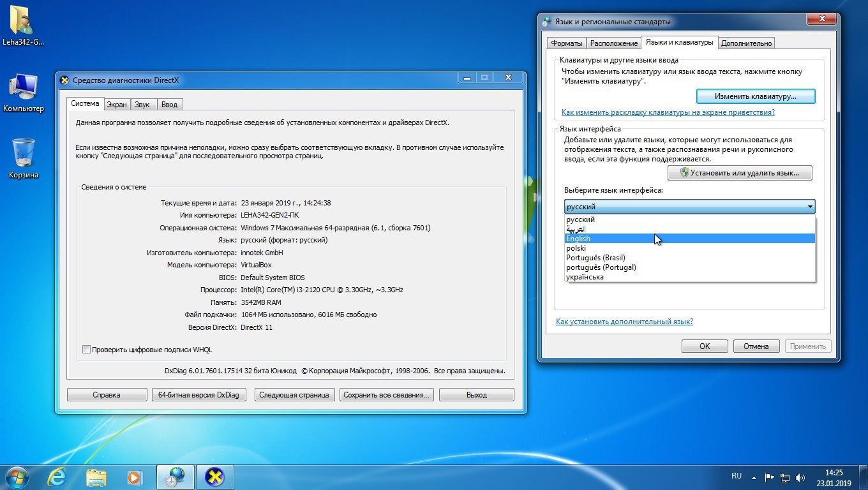
Task: Click OK in the regional standards dialog
Action: point(705,346)
